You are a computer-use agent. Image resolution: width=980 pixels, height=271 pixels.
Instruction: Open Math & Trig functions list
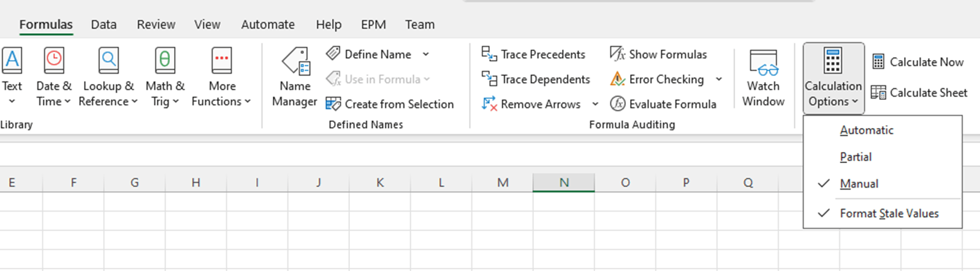click(x=165, y=77)
